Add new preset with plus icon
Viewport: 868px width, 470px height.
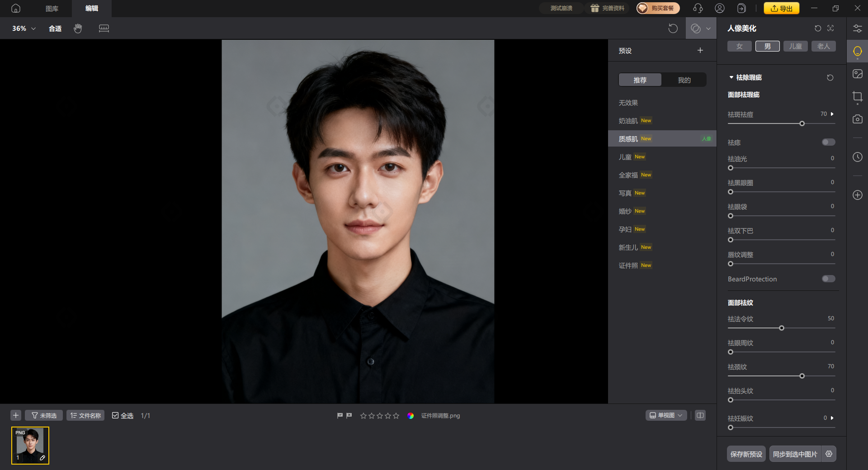pos(700,51)
